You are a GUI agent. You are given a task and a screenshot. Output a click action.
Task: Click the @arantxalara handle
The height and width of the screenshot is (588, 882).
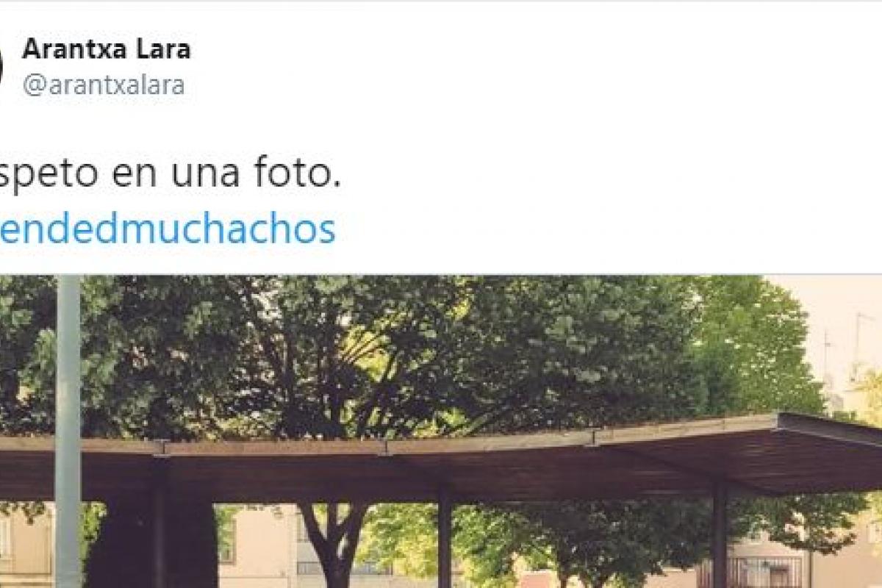point(104,85)
